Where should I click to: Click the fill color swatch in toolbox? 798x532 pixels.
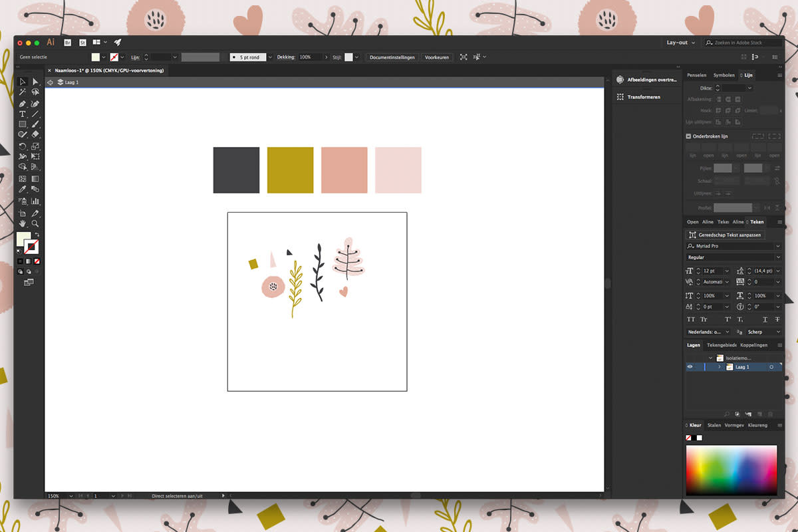(24, 239)
